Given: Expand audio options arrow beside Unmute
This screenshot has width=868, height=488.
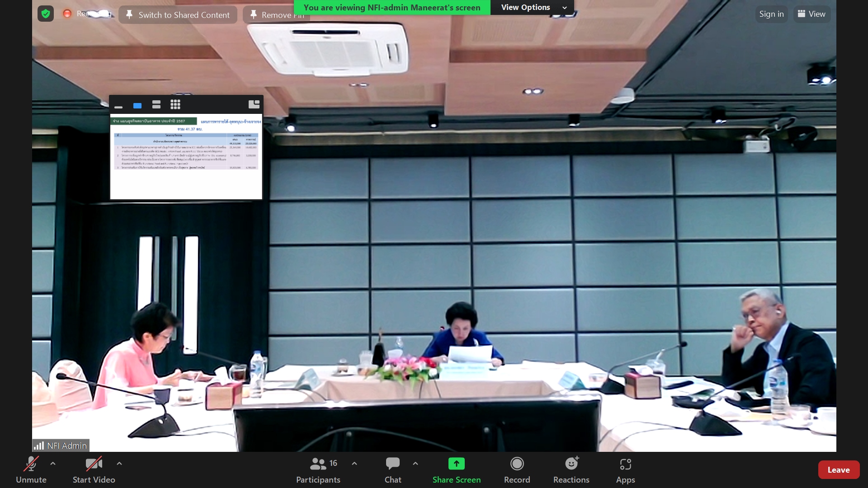Looking at the screenshot, I should 53,464.
